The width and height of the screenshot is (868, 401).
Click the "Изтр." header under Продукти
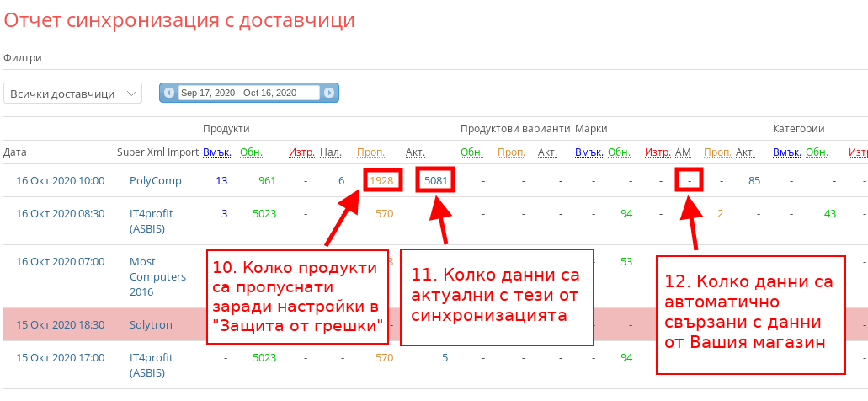tap(301, 152)
